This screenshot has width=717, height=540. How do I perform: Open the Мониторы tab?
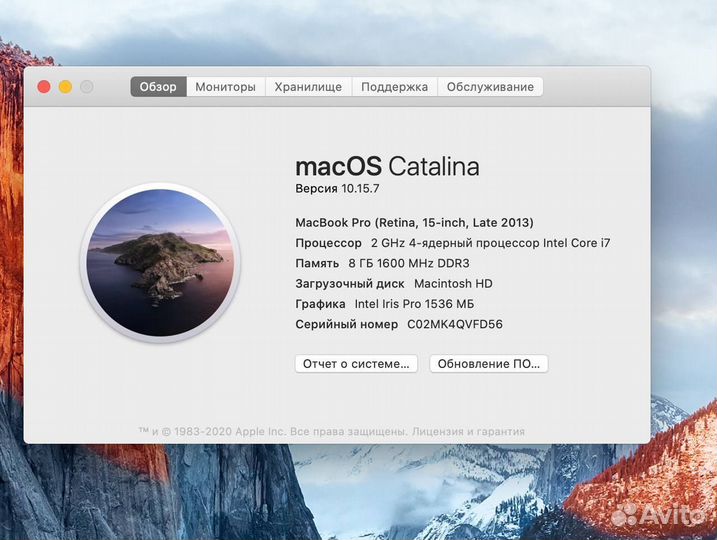(x=225, y=86)
